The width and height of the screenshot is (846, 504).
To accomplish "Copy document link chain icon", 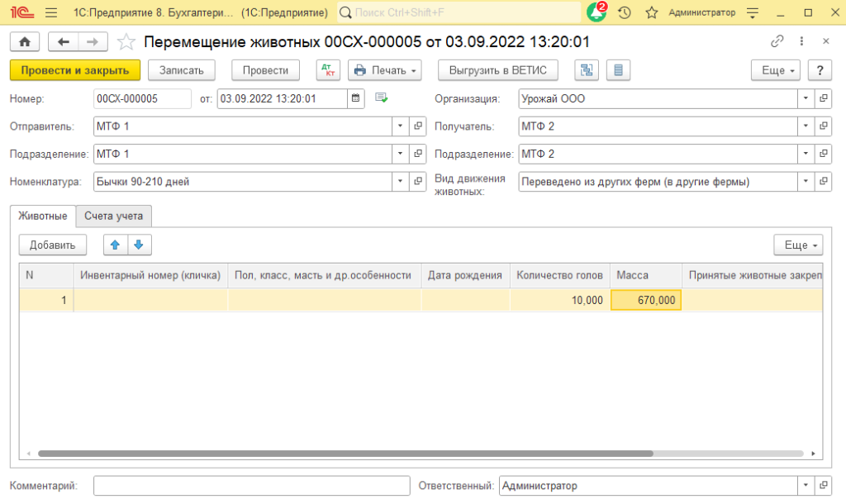I will tap(777, 41).
